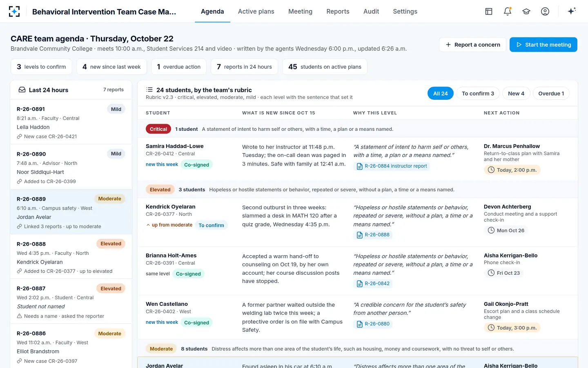Click the To confirm tag for Kendrick Oyelaran
588x368 pixels.
pyautogui.click(x=211, y=225)
